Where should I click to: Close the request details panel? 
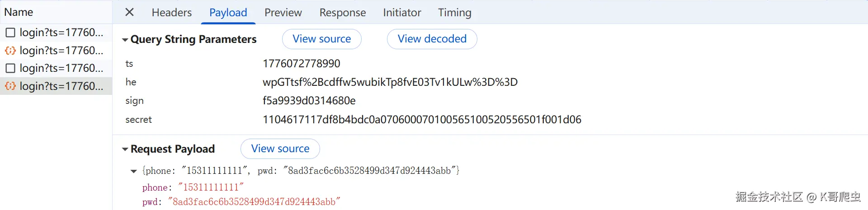click(x=129, y=12)
